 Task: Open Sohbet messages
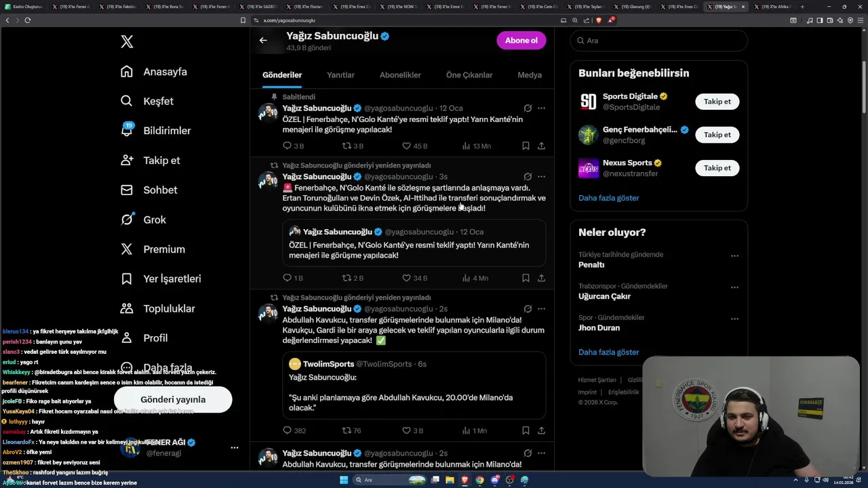pyautogui.click(x=149, y=190)
